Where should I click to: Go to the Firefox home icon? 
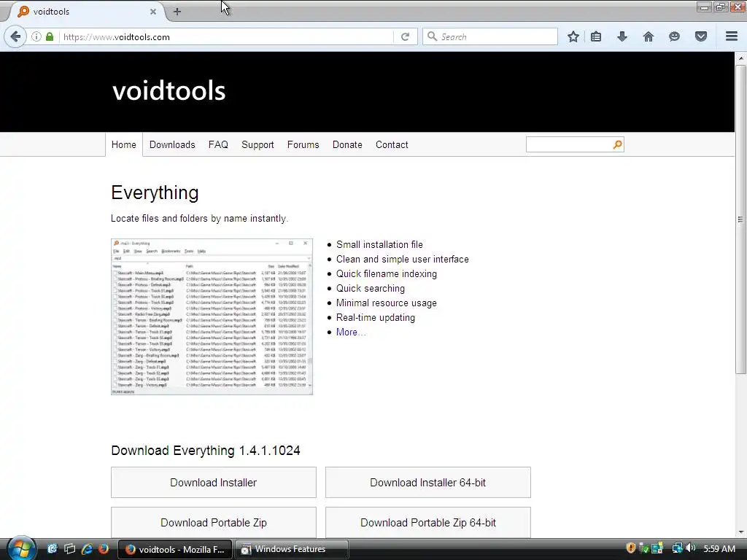tap(649, 36)
